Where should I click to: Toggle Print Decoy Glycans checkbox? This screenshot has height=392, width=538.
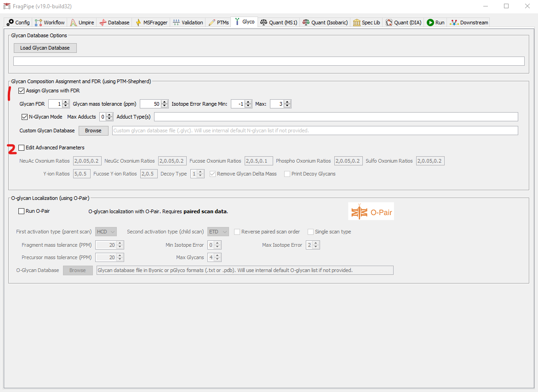[287, 174]
